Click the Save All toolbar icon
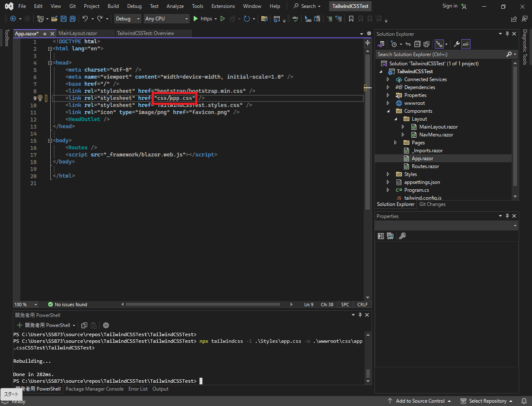The image size is (532, 406). click(x=72, y=19)
